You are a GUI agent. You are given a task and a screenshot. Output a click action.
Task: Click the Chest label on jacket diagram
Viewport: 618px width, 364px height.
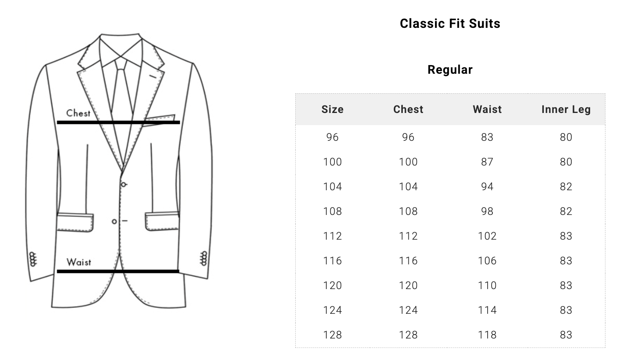(x=78, y=113)
